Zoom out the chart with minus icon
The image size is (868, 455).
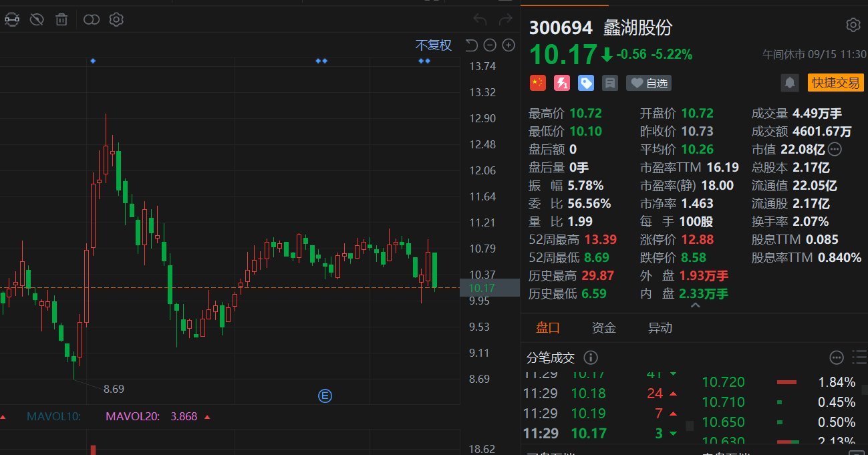point(490,45)
